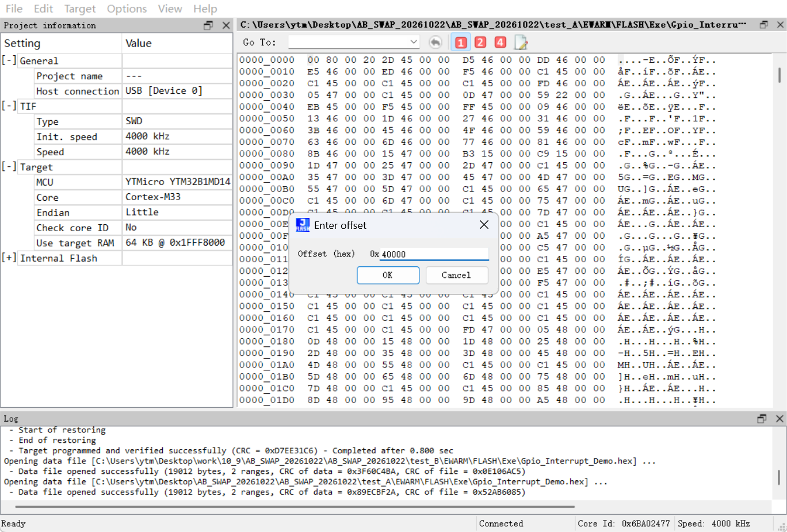Open the Help menu

(205, 9)
